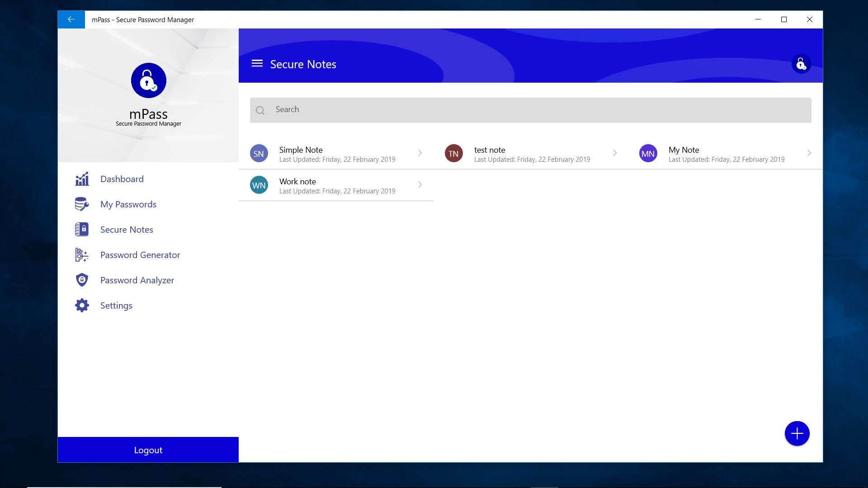
Task: Click the Logout button
Action: (148, 450)
